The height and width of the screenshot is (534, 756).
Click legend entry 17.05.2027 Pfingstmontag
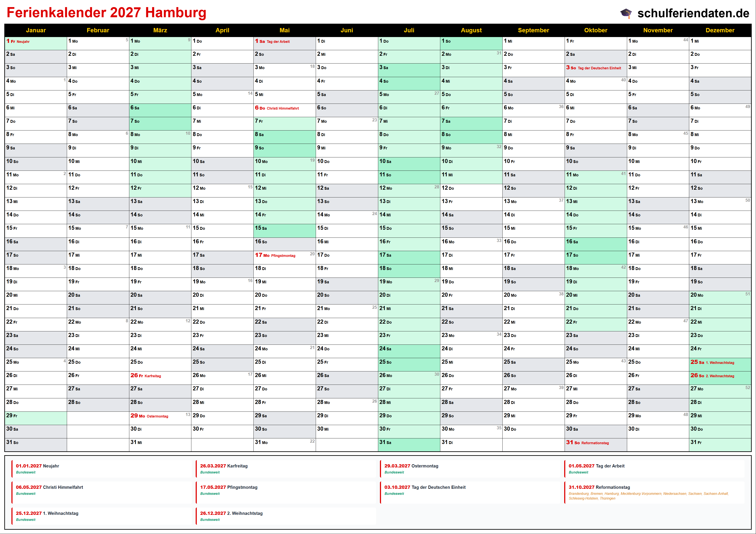pos(228,487)
